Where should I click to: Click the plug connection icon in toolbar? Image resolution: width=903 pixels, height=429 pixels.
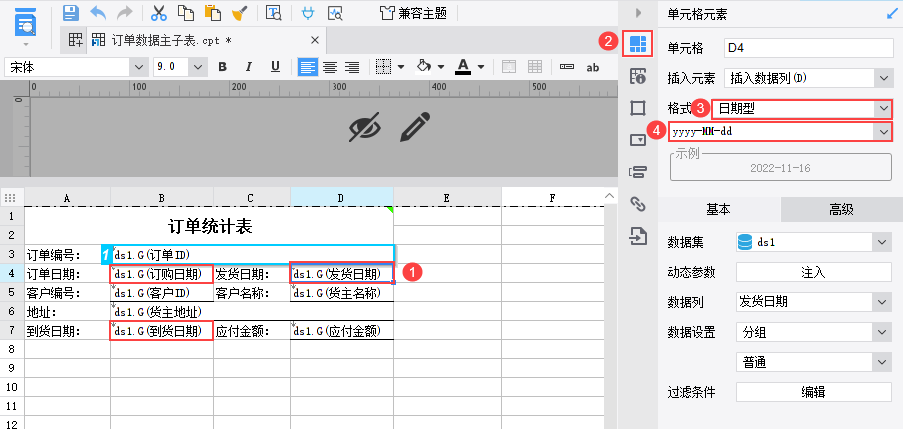point(309,13)
